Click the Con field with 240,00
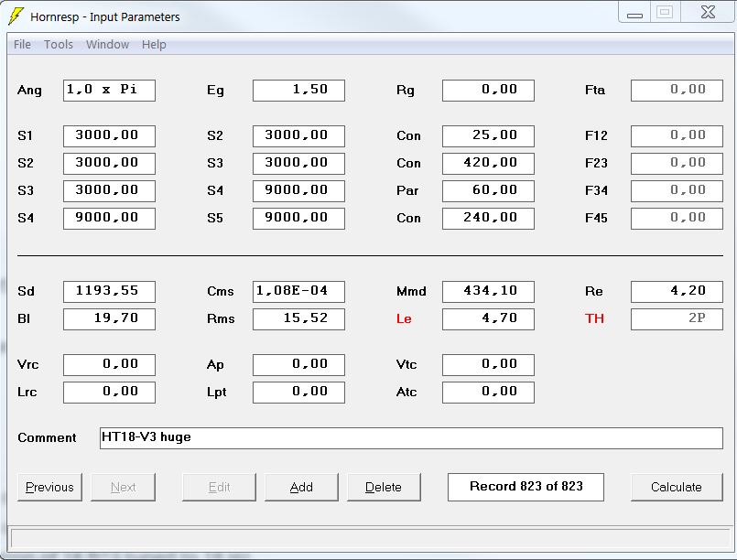737x560 pixels. pos(488,218)
